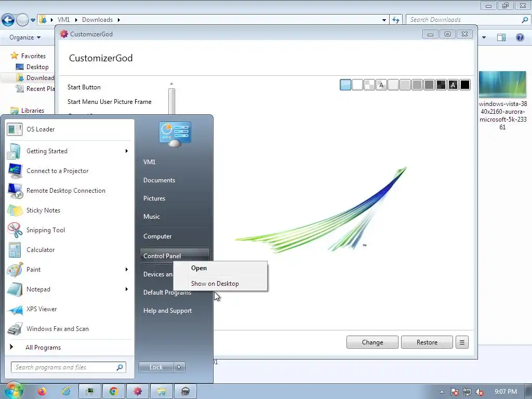Screen dimensions: 532x399
Task: Refresh the Downloads folder view
Action: pyautogui.click(x=395, y=20)
